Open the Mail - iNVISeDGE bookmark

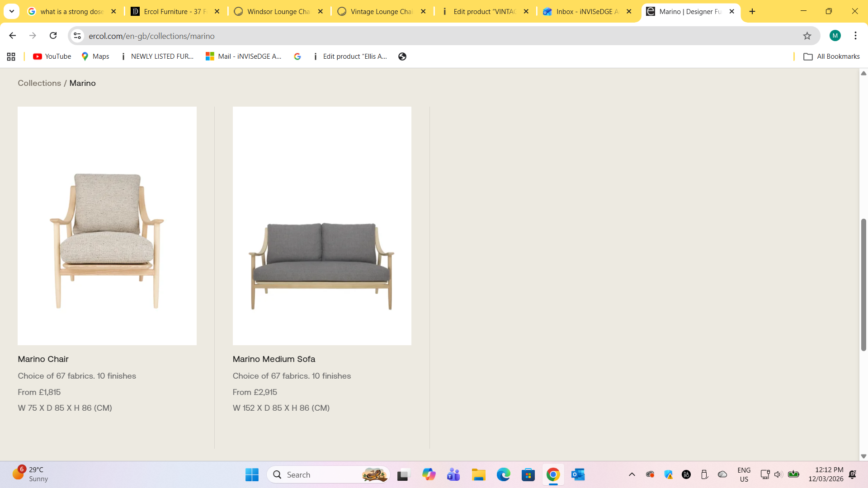click(243, 56)
